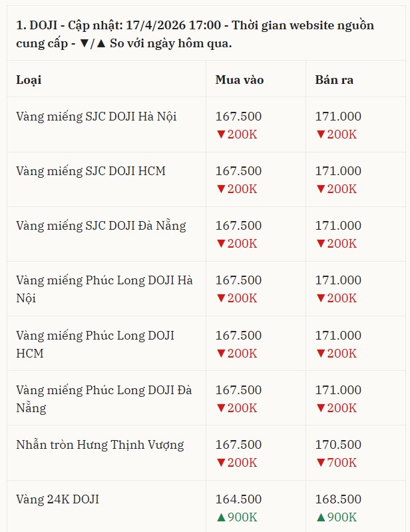Viewport: 410px width, 532px height.
Task: Click the red down arrow in SJC DOJI Hà Nội buy price
Action: click(x=221, y=134)
